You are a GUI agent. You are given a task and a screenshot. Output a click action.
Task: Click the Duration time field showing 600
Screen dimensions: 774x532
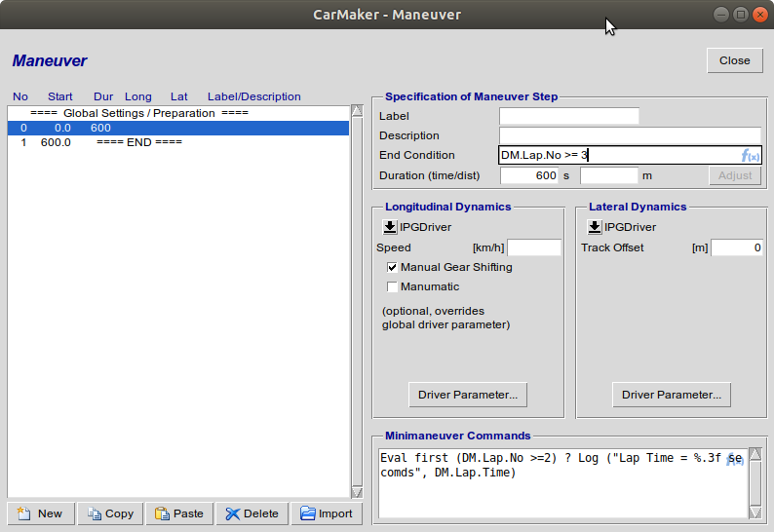[529, 175]
